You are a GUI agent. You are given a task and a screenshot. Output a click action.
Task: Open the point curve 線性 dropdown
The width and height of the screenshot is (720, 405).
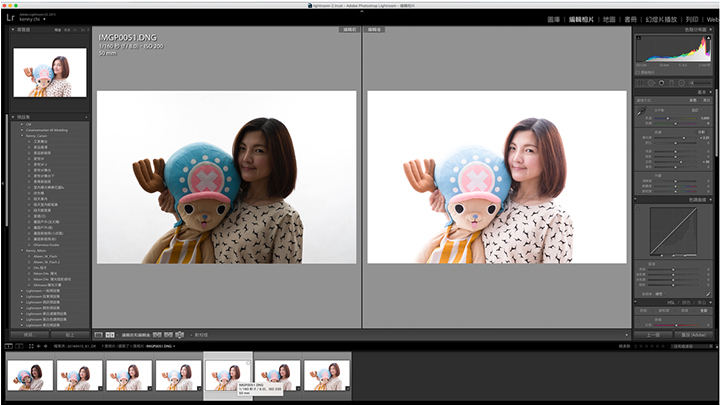point(660,294)
